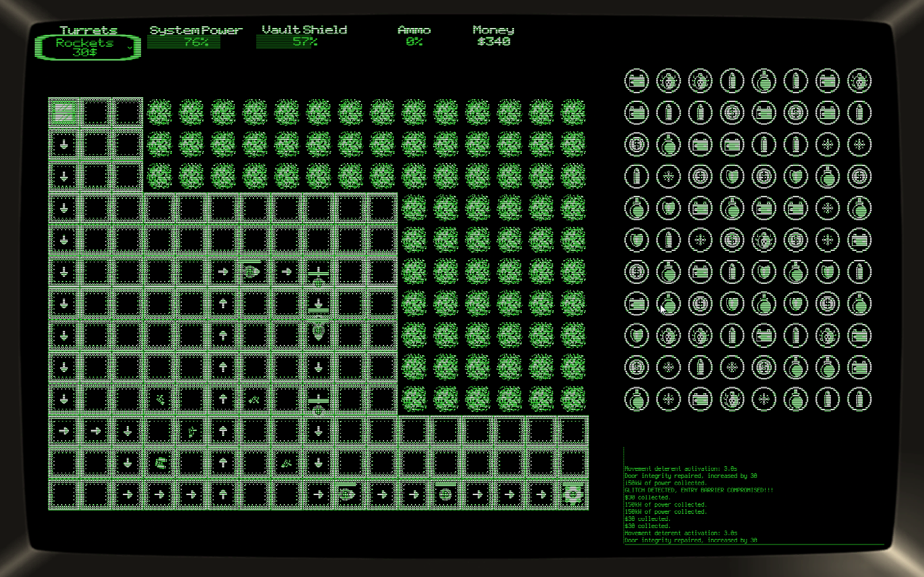Collect the snowflake in the fifth pickup row

tap(828, 208)
